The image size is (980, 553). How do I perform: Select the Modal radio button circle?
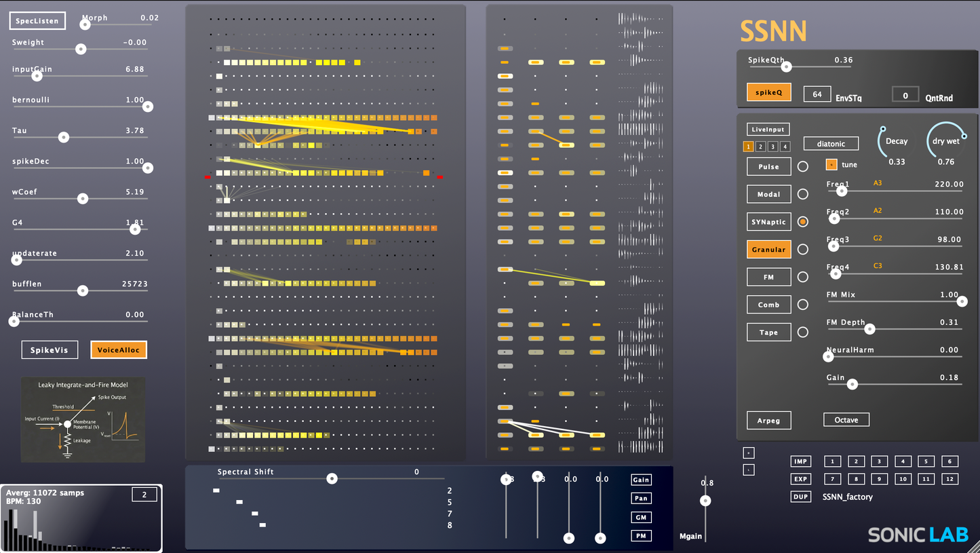[803, 194]
